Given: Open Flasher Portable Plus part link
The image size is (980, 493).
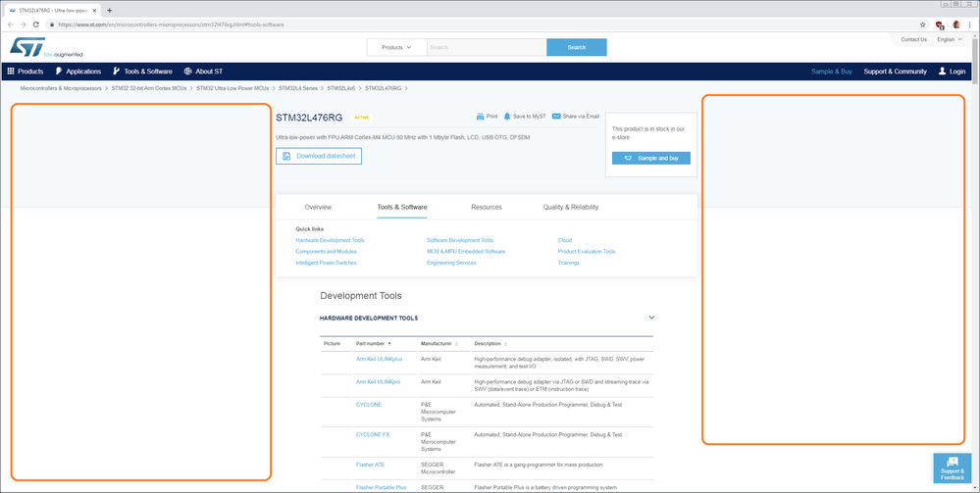Looking at the screenshot, I should pos(382,487).
